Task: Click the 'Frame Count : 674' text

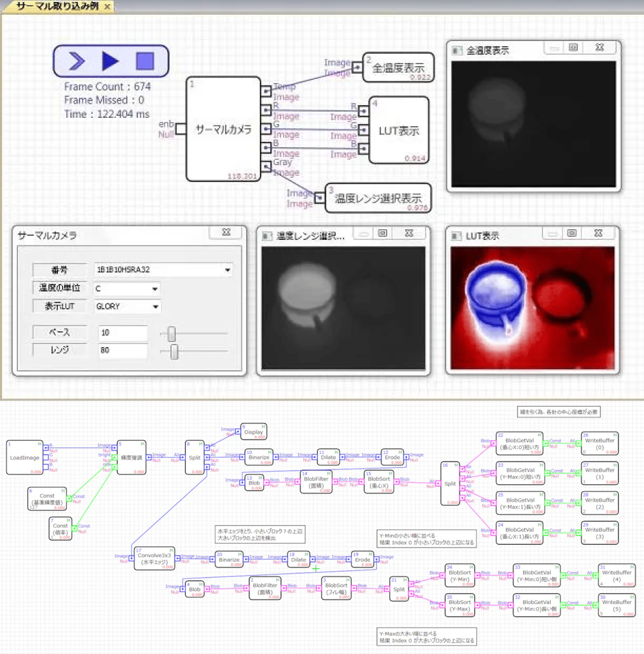Action: [107, 87]
